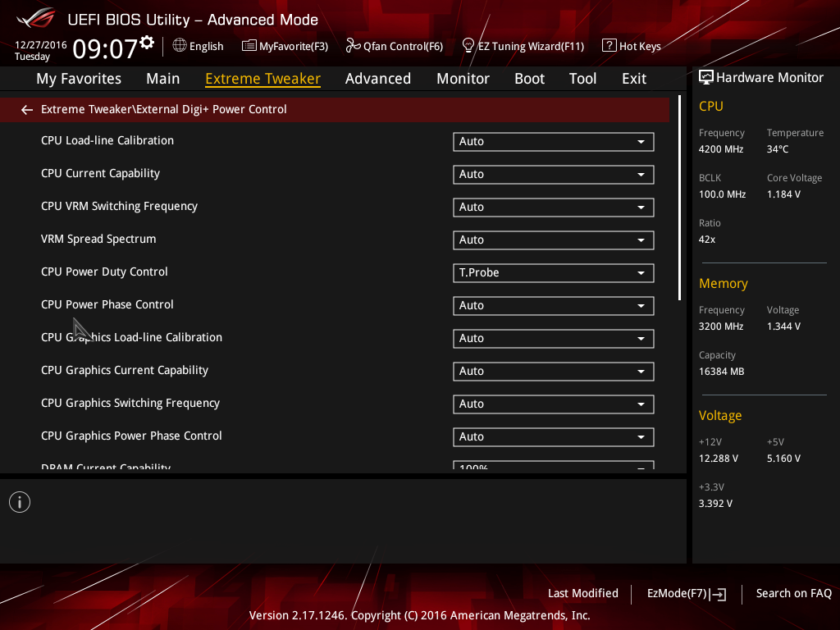Select CPU Graphics Power Phase Control label
Viewport: 840px width, 630px height.
point(131,436)
